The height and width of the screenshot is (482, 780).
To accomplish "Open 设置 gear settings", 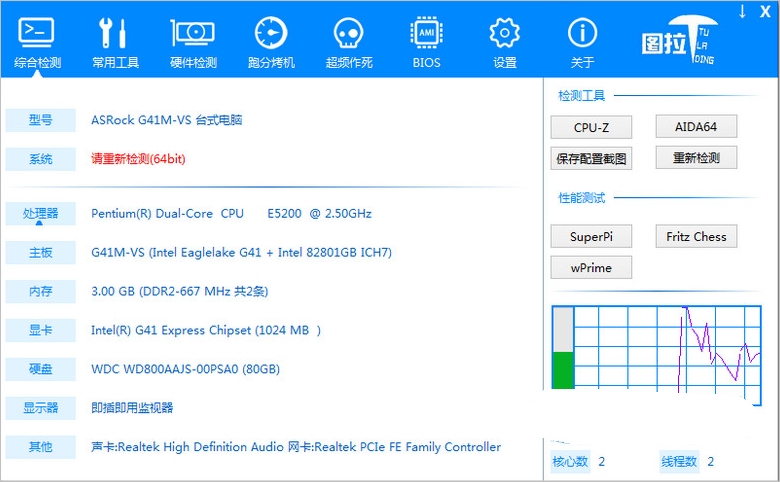I will pyautogui.click(x=504, y=43).
